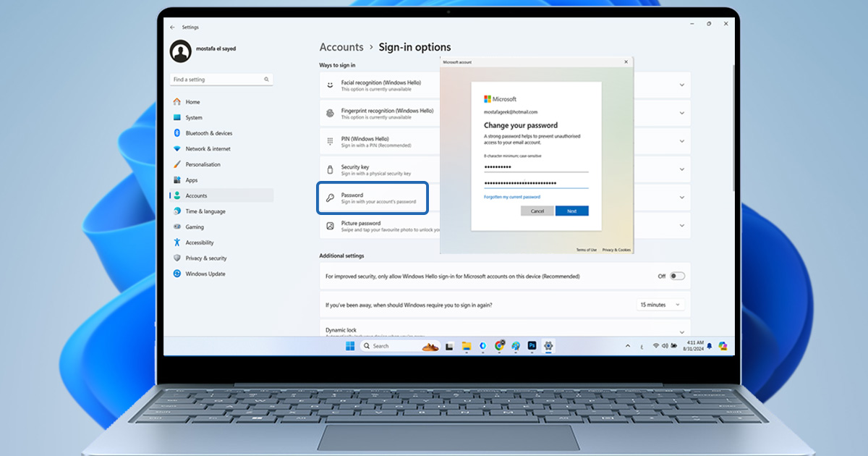Image resolution: width=868 pixels, height=456 pixels.
Task: Click the volume speaker tray icon
Action: pyautogui.click(x=665, y=346)
